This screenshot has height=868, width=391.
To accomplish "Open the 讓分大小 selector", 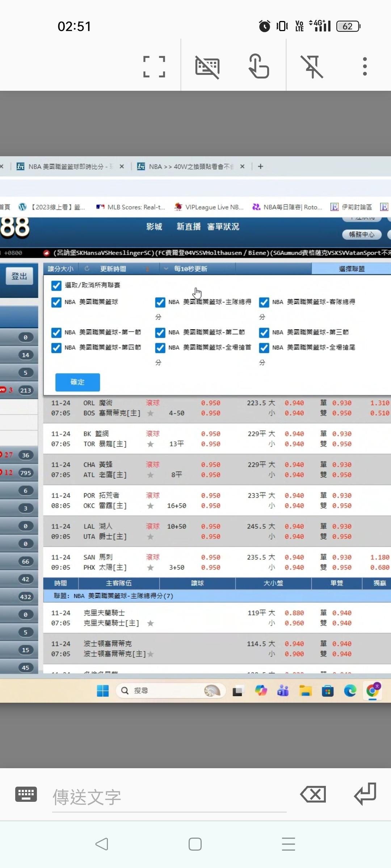I will (x=60, y=269).
